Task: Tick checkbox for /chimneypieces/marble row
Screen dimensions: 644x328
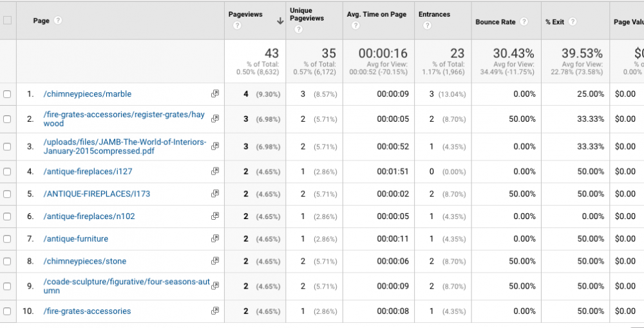Action: point(7,94)
